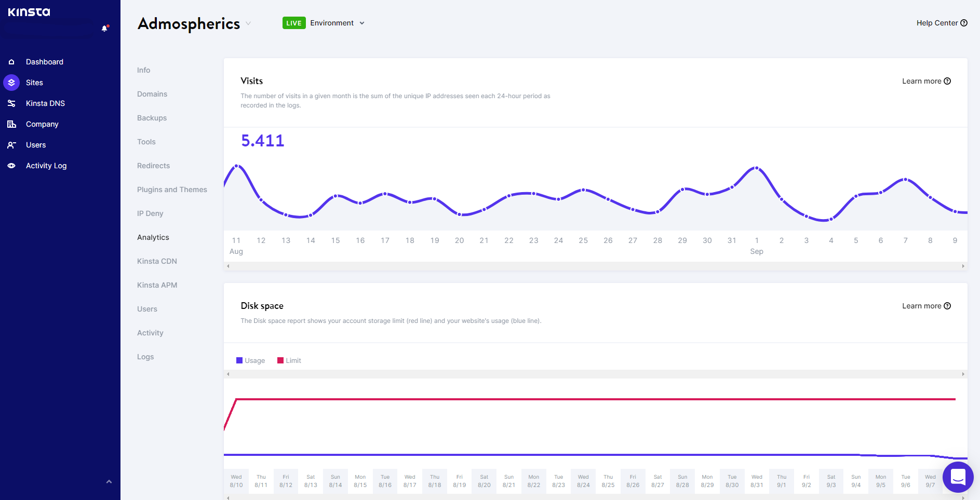This screenshot has width=980, height=500.
Task: Open Sites in sidebar
Action: [34, 83]
